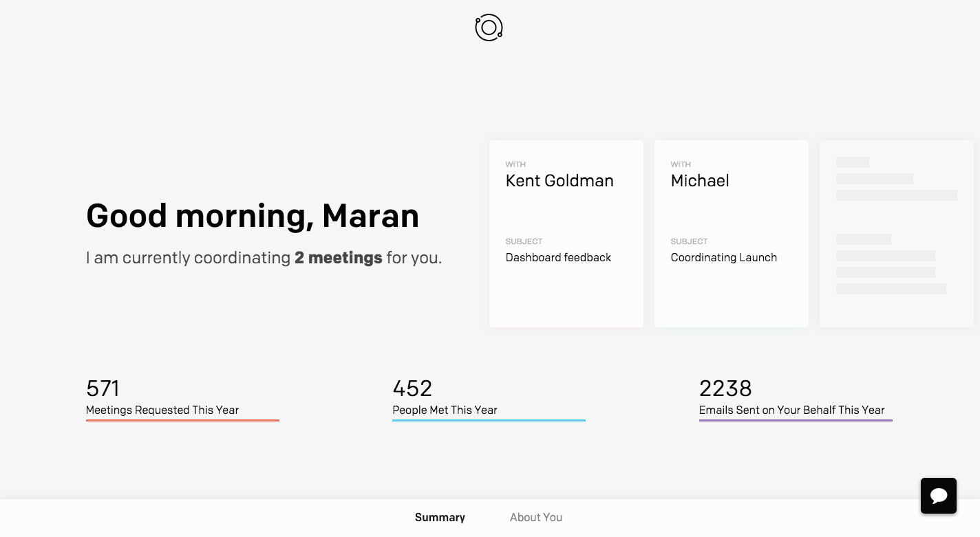Open the chat bubble widget

tap(939, 496)
